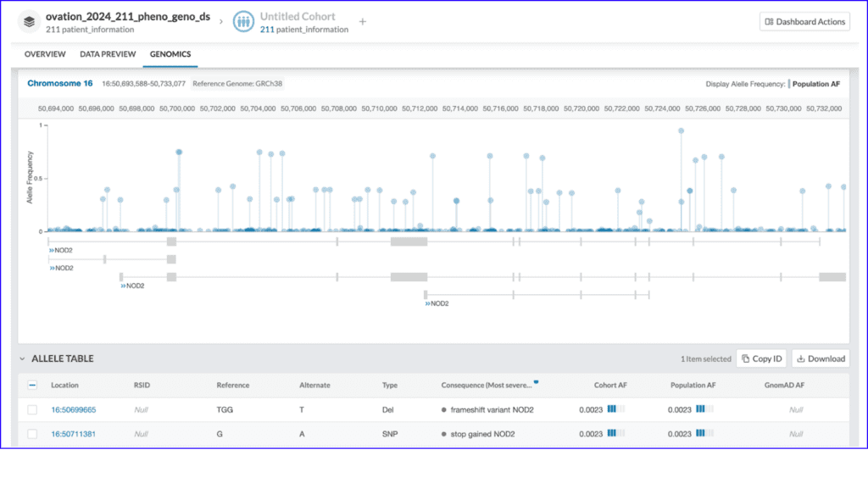The height and width of the screenshot is (483, 868).
Task: Add a new cohort with the plus icon
Action: tap(363, 21)
